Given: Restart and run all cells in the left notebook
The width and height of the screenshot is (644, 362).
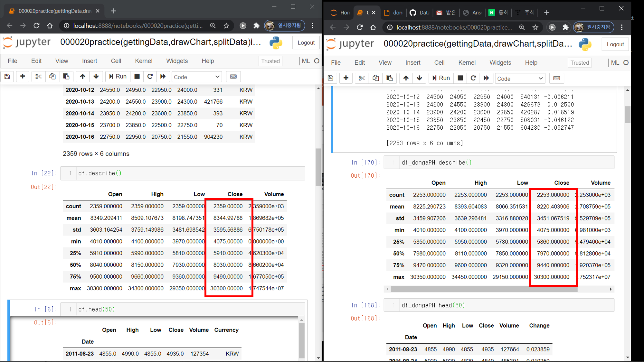Looking at the screenshot, I should point(163,77).
